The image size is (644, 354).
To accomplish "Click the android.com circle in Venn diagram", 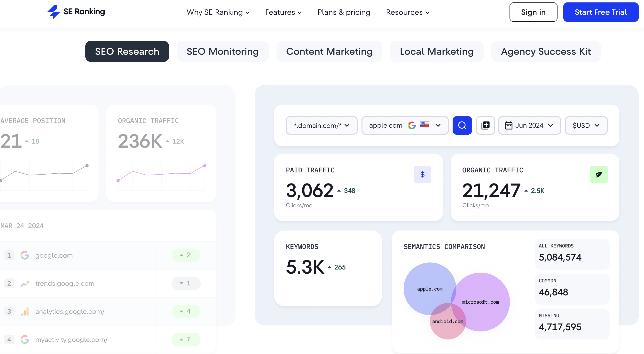I will pyautogui.click(x=448, y=321).
